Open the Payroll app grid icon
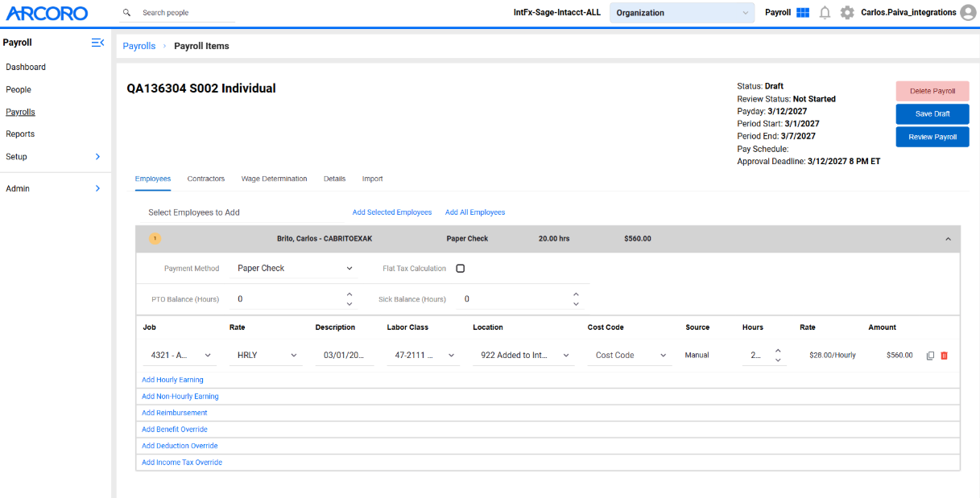This screenshot has width=980, height=498. (x=803, y=13)
